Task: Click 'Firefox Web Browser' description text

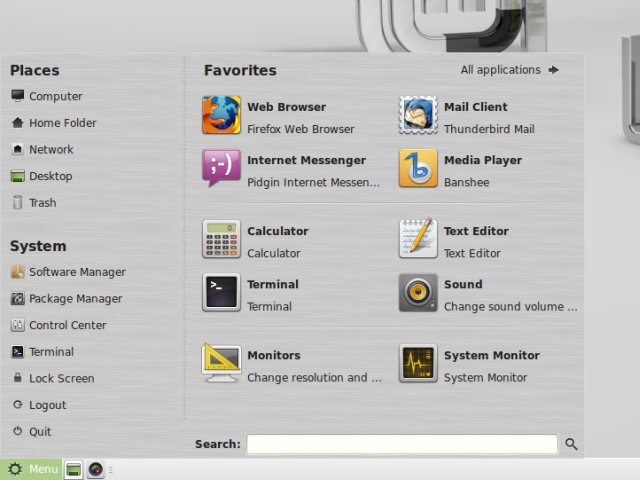Action: tap(301, 129)
